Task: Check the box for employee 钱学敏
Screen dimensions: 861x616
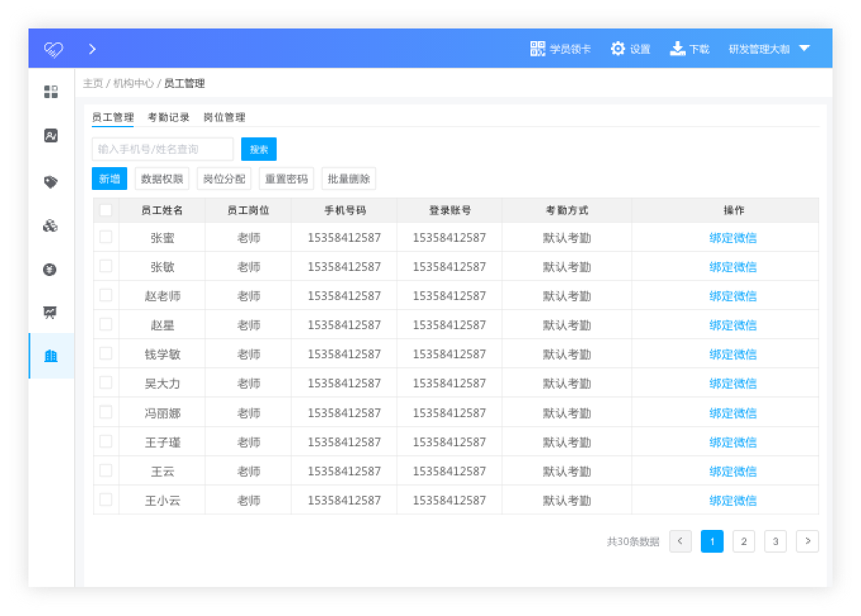Action: click(106, 353)
